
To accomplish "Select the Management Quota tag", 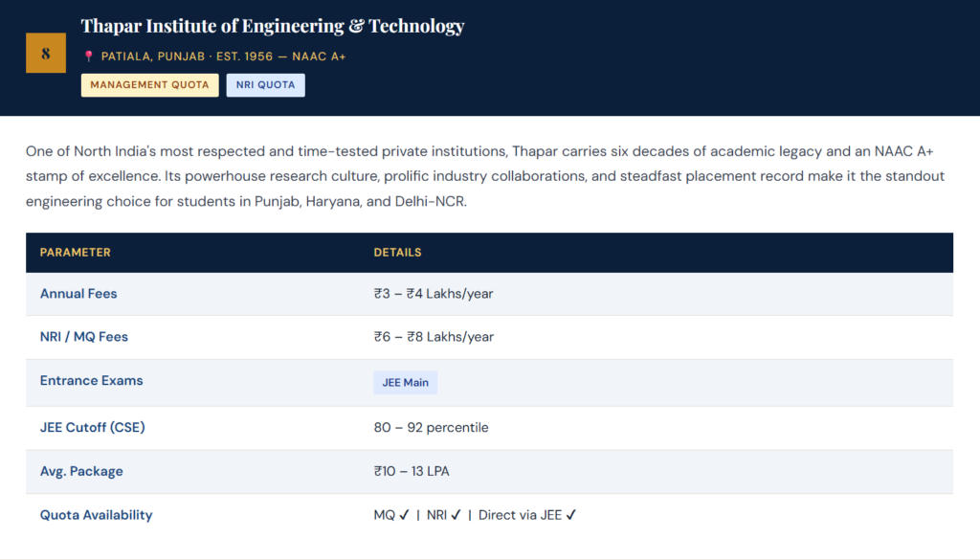I will coord(150,85).
